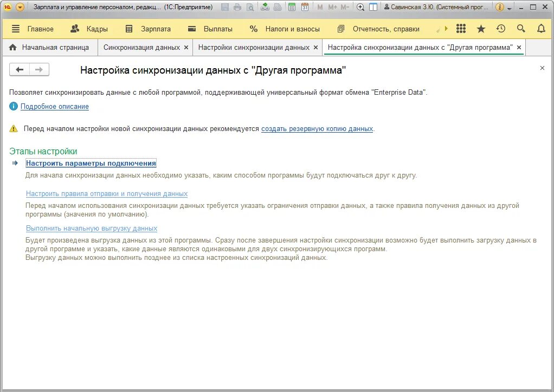Click the blue info icon near Подробное описание
This screenshot has height=392, width=554.
point(14,106)
